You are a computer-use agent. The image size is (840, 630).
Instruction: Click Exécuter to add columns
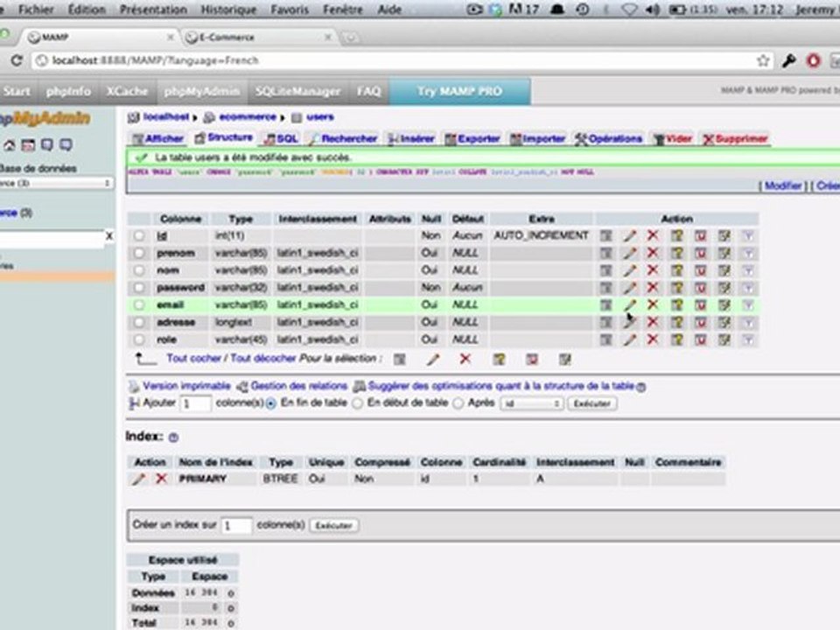click(x=592, y=403)
